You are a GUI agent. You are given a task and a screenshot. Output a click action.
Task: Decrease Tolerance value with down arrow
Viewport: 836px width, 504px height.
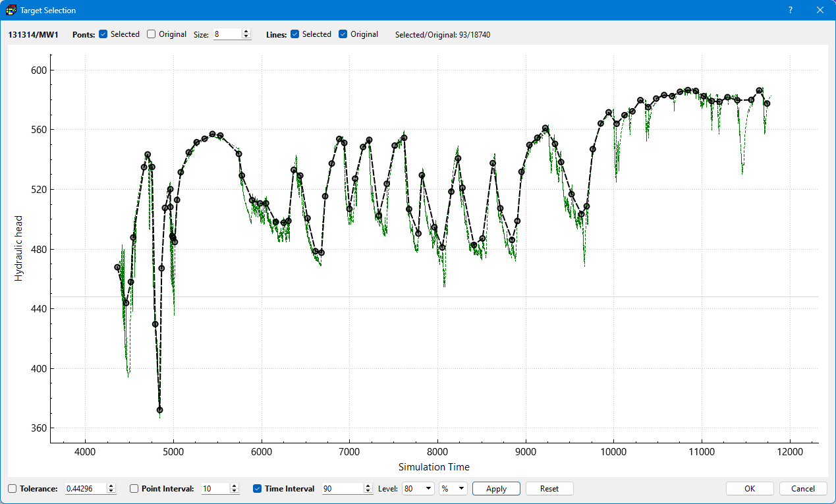[x=111, y=491]
